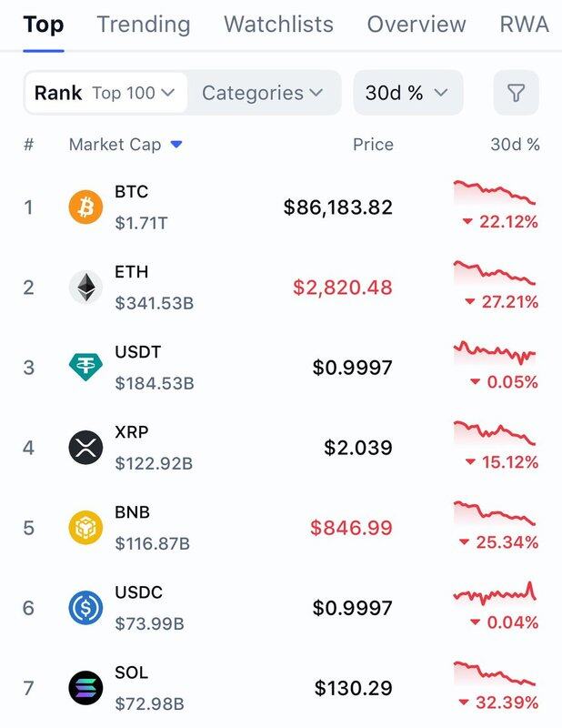Sort by the 30d % column header

[515, 145]
